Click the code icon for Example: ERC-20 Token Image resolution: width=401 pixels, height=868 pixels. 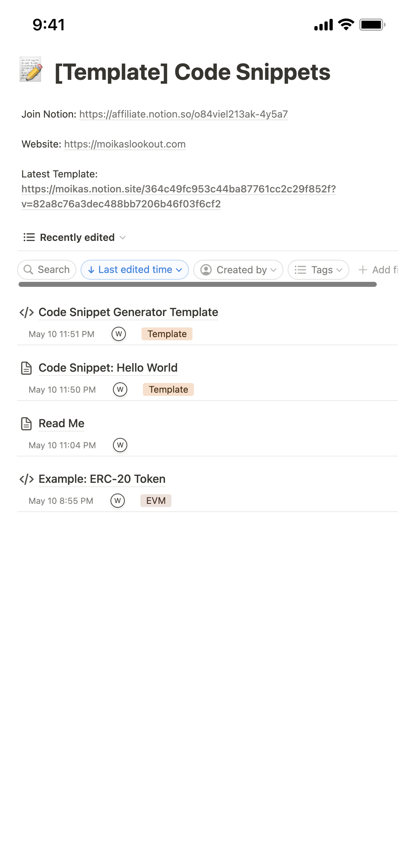[x=27, y=479]
